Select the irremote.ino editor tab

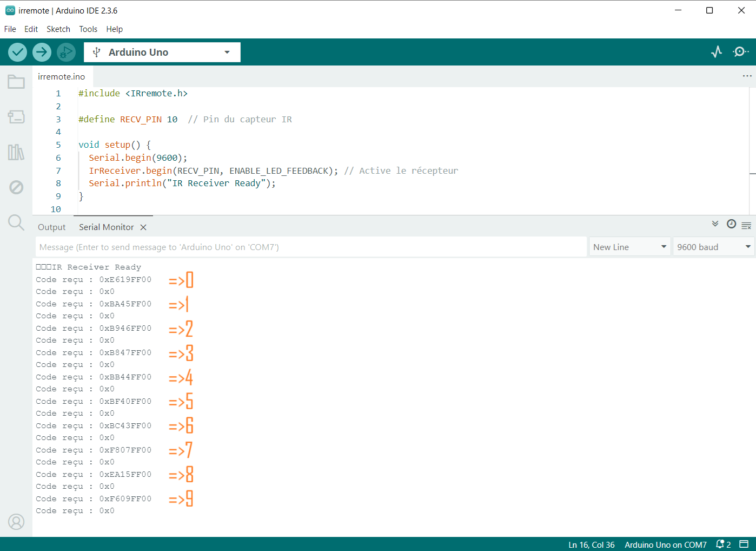pos(62,77)
